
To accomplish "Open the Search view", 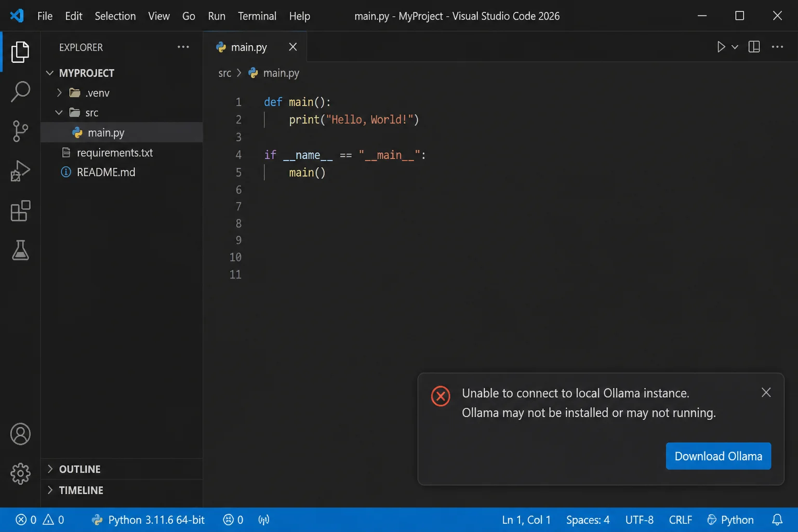I will click(x=20, y=91).
